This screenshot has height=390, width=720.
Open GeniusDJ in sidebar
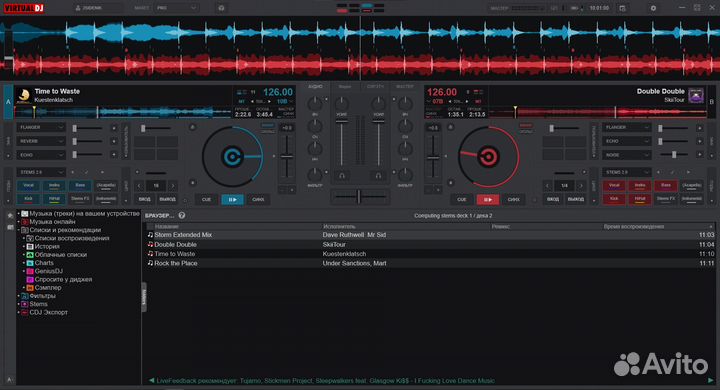coord(49,271)
